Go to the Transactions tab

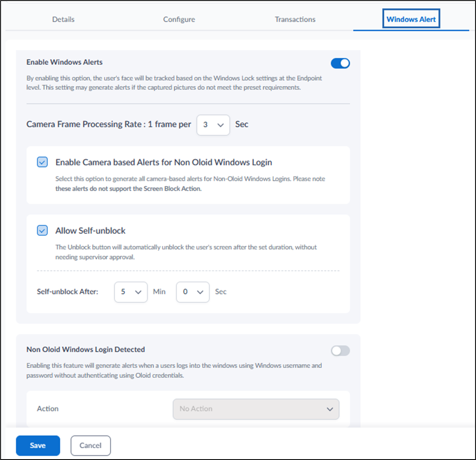tap(295, 19)
